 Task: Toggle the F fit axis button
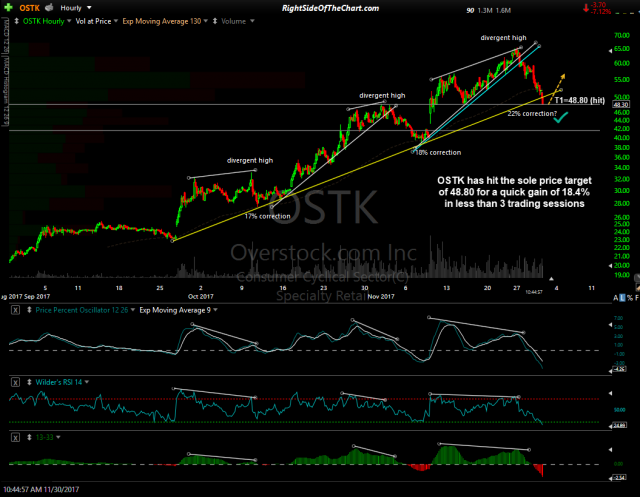tap(637, 298)
